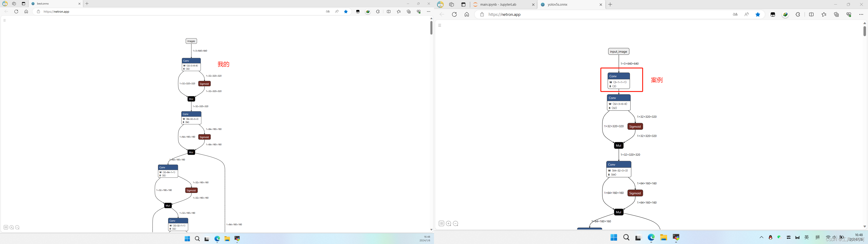Screen dimensions: 868x244
Task: Select the input_image node in right graph
Action: point(619,52)
